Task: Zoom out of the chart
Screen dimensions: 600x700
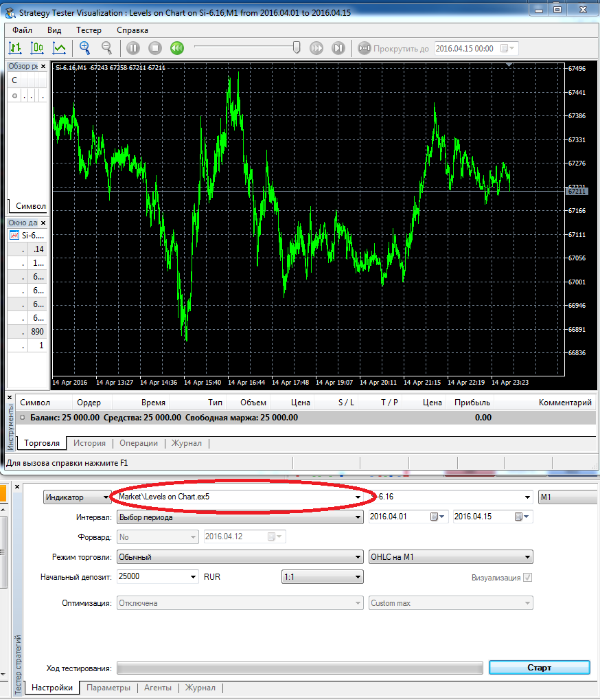Action: [x=106, y=48]
